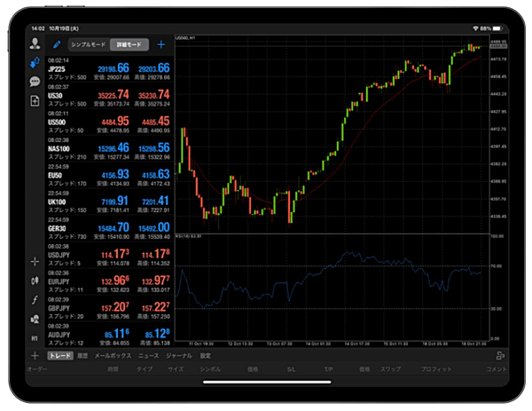Image resolution: width=532 pixels, height=411 pixels.
Task: Switch to 詳細モード view
Action: click(129, 44)
